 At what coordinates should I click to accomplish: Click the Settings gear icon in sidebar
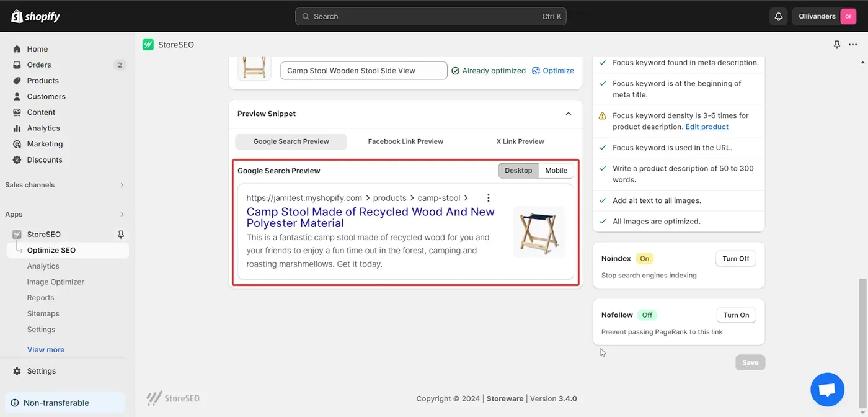[x=17, y=371]
